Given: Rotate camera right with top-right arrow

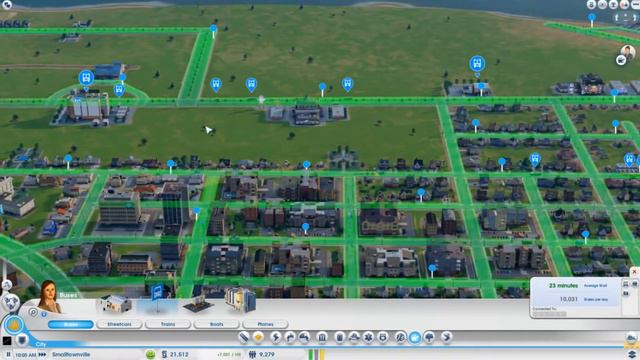Looking at the screenshot, I should click(x=636, y=18).
